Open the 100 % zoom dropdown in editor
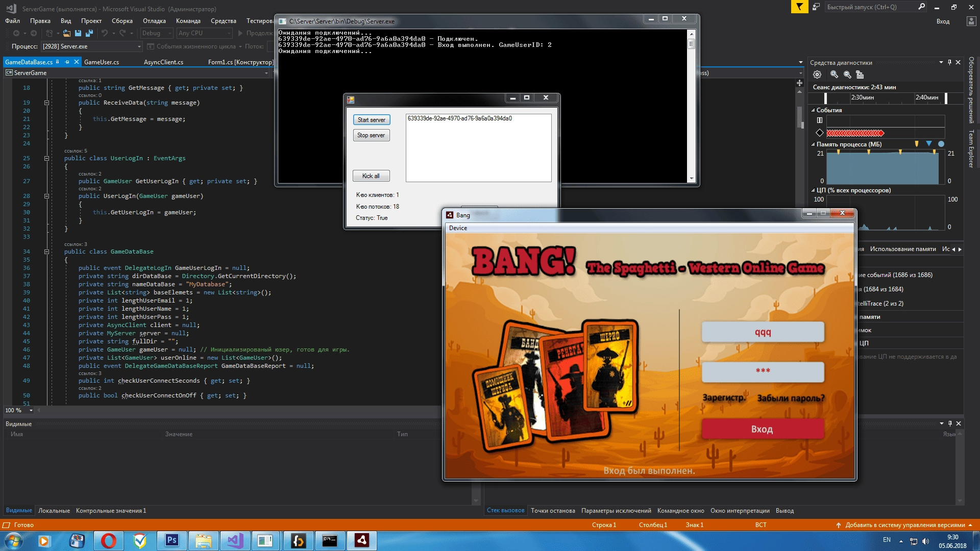Viewport: 980px width, 551px height. 31,410
